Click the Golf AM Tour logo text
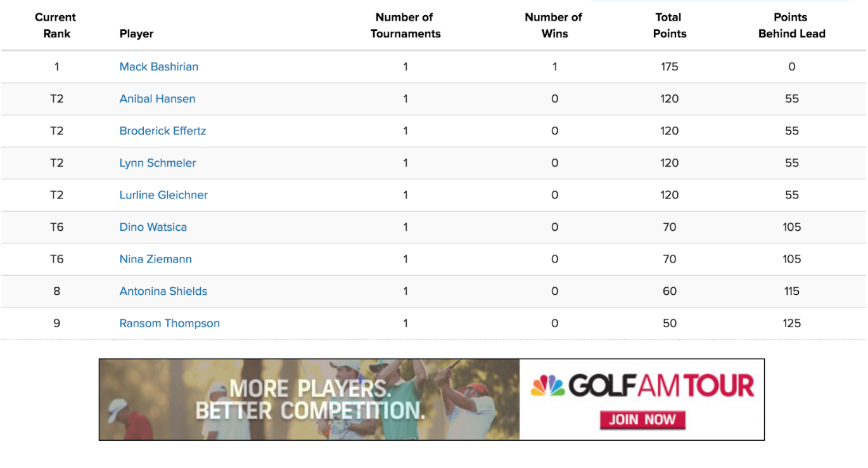 click(x=661, y=386)
